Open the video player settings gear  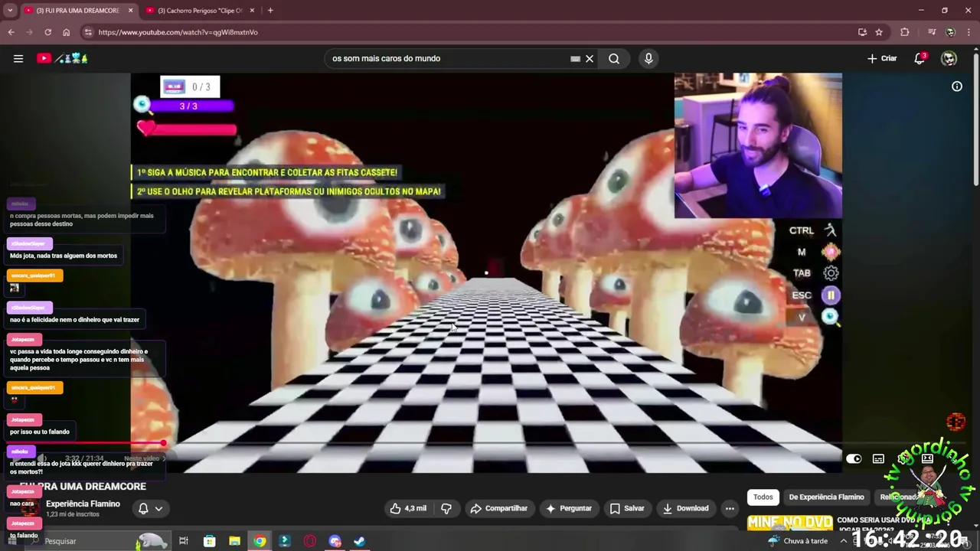pyautogui.click(x=903, y=458)
